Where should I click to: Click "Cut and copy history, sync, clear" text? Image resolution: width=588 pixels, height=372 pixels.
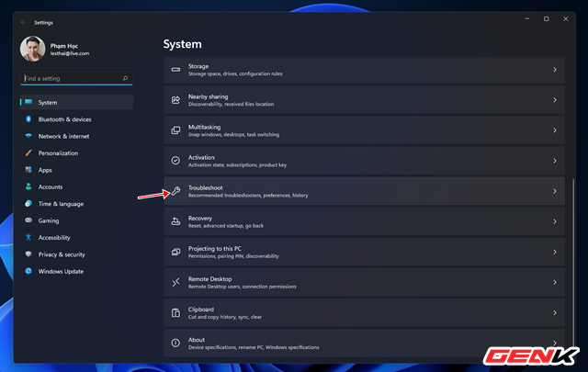point(225,317)
